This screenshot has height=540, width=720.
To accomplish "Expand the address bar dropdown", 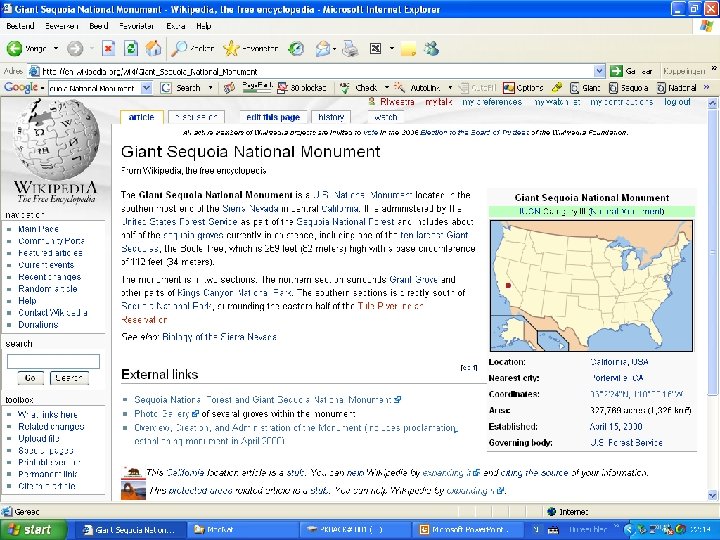I will [x=599, y=71].
